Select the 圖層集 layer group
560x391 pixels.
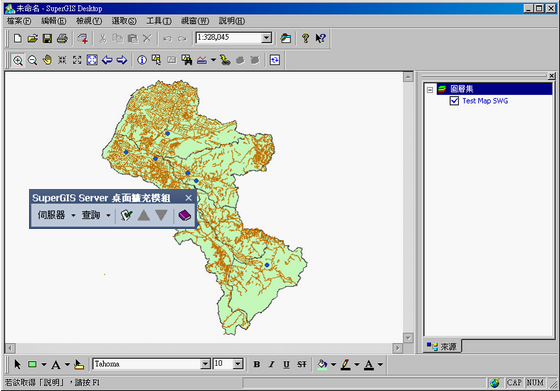tap(461, 89)
